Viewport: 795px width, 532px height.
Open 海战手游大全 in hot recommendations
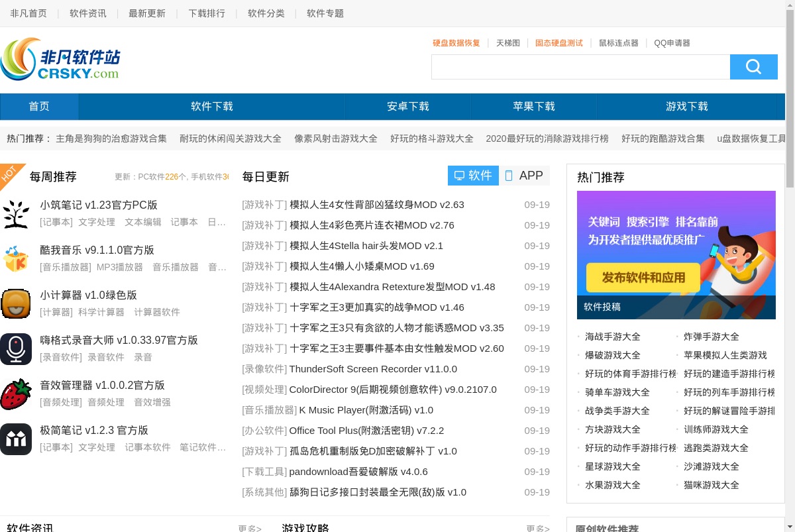click(613, 337)
